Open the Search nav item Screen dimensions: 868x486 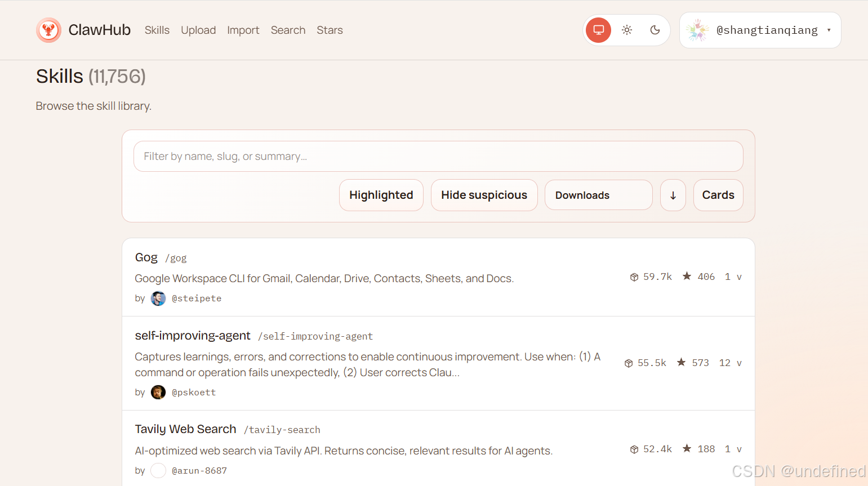288,30
